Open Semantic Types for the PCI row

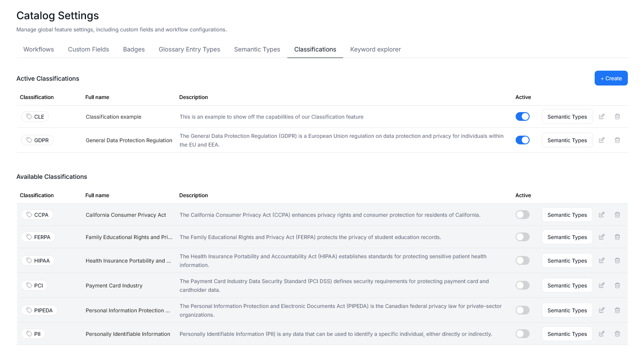pos(567,286)
